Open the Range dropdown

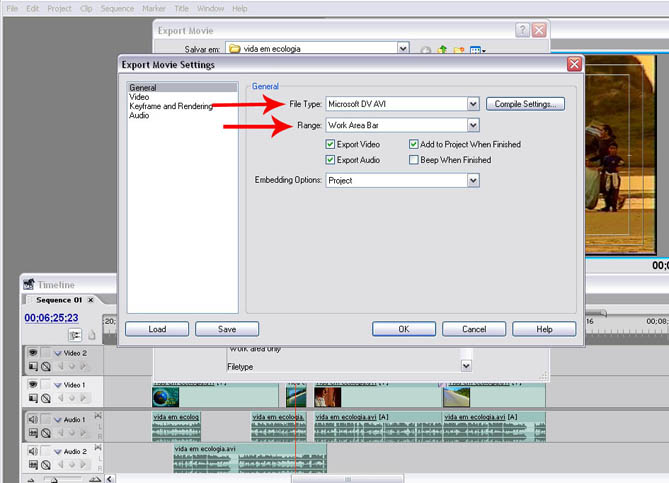click(x=473, y=126)
